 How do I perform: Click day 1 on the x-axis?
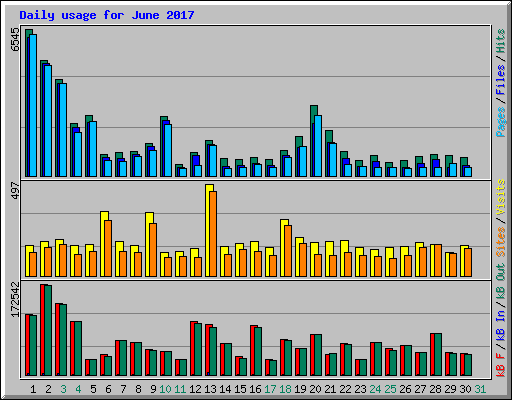click(x=33, y=389)
